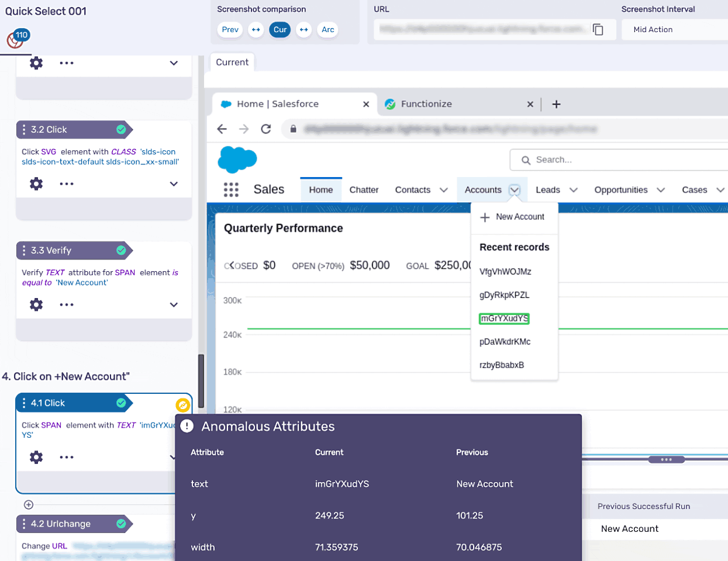The width and height of the screenshot is (728, 561).
Task: Click drag handle dots on step 4.2 Urlchange
Action: point(24,524)
